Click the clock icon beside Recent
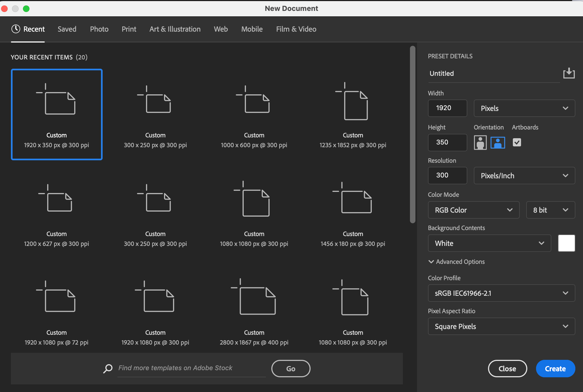 tap(15, 29)
